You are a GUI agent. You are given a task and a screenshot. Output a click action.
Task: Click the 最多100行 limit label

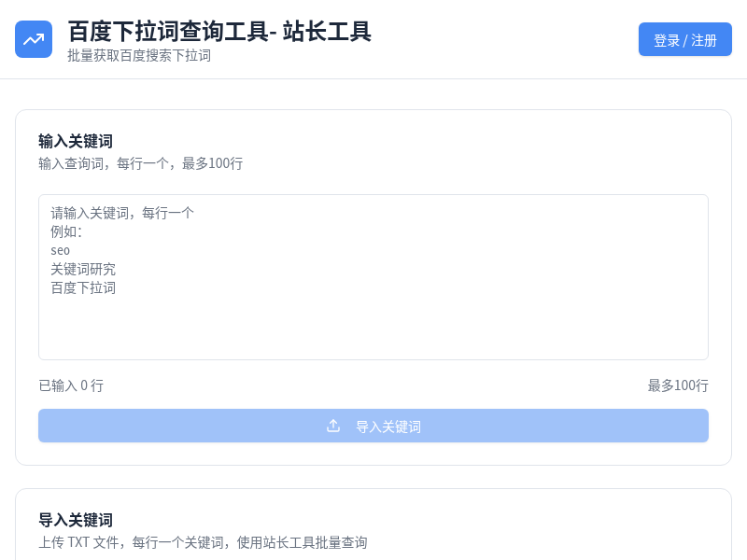pyautogui.click(x=678, y=385)
